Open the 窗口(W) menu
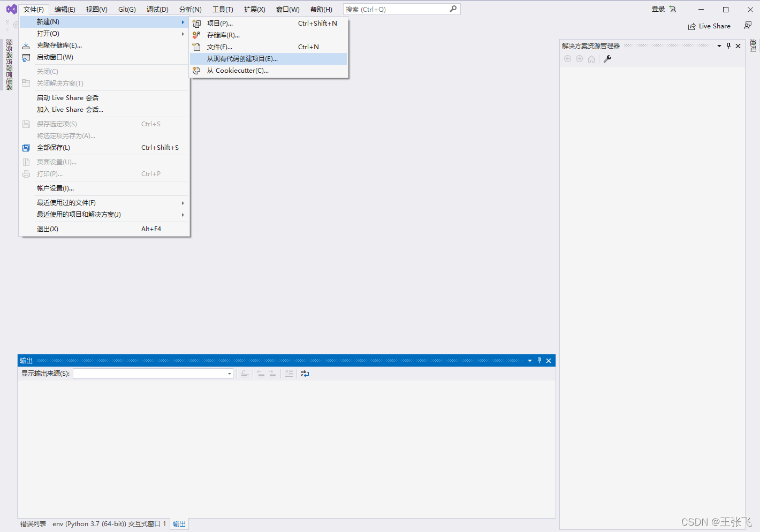The height and width of the screenshot is (532, 760). pos(287,10)
